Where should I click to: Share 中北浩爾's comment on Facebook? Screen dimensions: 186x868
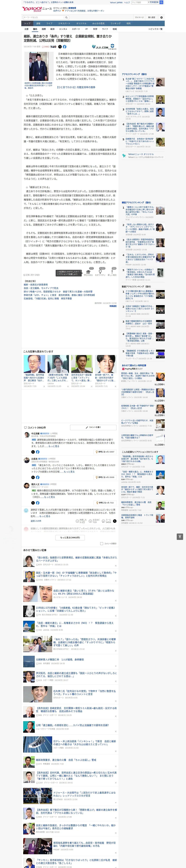[38, 452]
